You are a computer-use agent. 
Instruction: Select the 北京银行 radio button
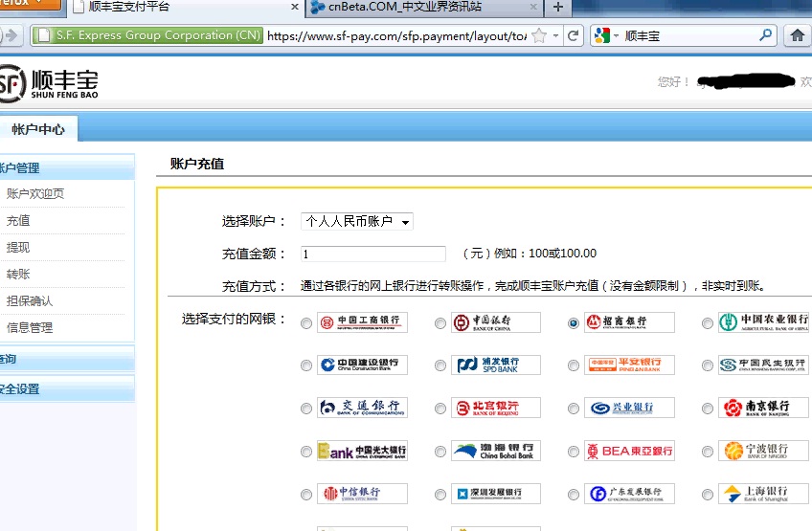pos(440,409)
